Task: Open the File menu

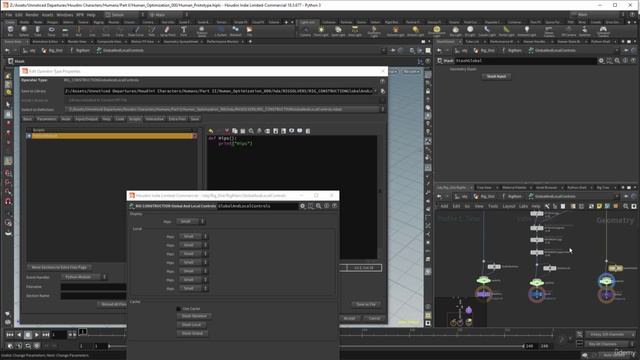Action: [9, 15]
